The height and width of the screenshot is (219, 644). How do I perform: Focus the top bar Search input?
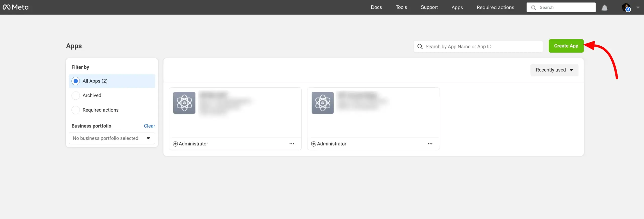point(561,7)
